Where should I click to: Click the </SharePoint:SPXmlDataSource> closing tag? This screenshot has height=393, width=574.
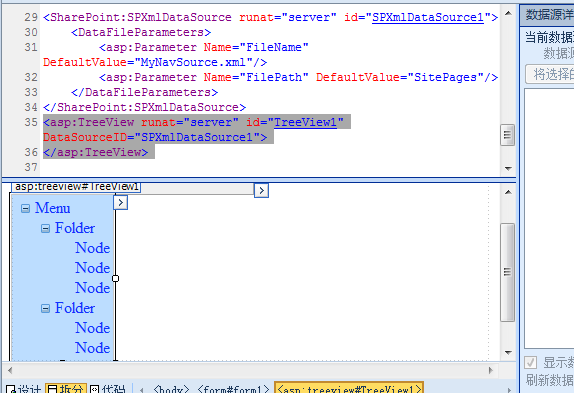[x=145, y=107]
